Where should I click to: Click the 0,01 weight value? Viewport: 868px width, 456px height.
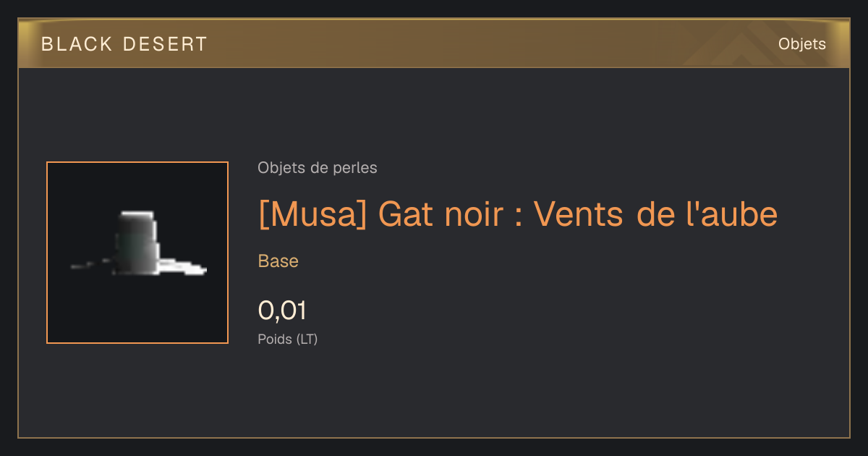282,311
